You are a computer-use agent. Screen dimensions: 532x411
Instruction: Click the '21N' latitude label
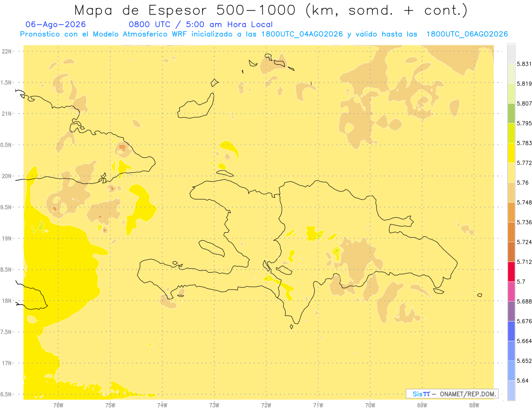point(7,114)
